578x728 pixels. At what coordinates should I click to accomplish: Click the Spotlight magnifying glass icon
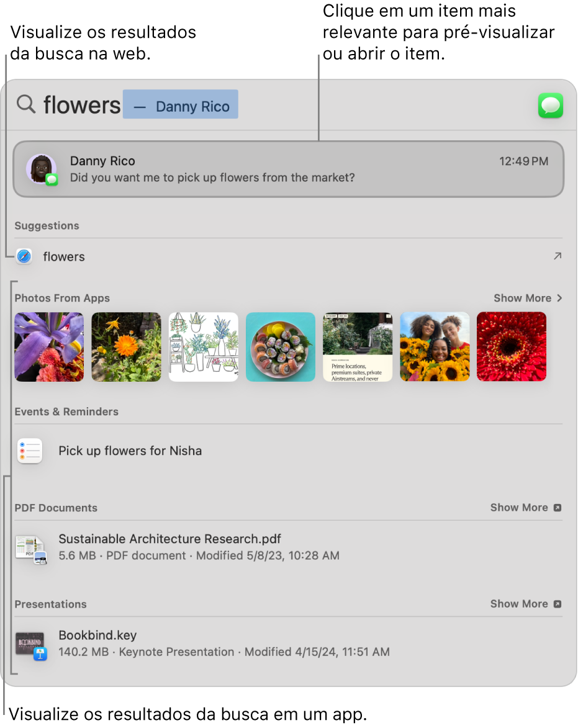pyautogui.click(x=26, y=104)
